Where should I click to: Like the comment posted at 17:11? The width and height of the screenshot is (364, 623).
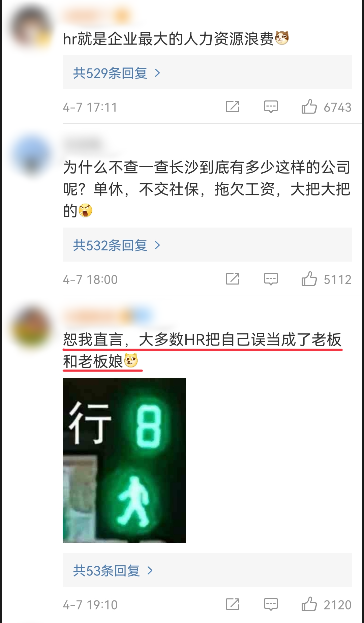click(309, 107)
